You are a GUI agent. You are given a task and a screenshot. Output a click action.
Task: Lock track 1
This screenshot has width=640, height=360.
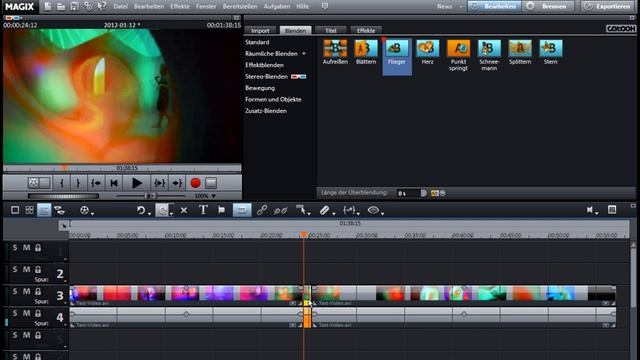(x=38, y=247)
